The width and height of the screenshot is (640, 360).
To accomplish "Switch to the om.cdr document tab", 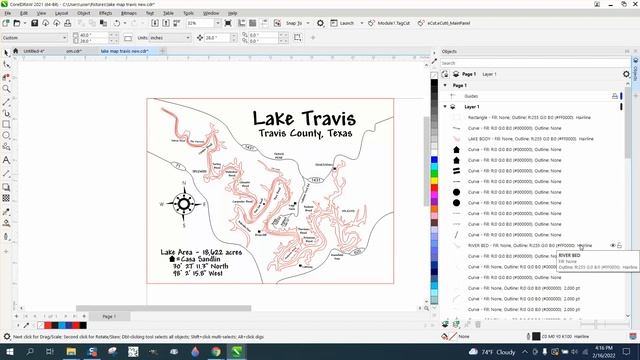I will point(74,51).
